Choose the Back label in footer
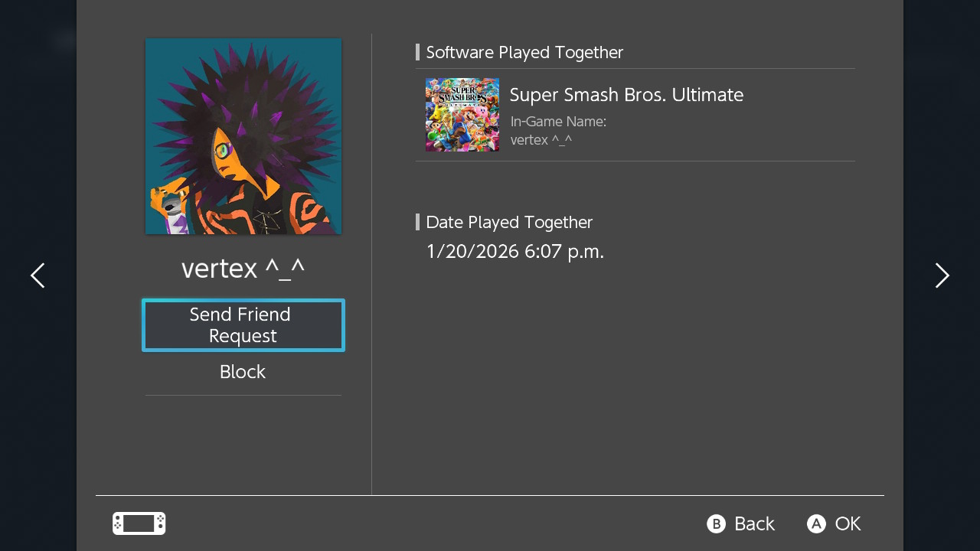Image resolution: width=980 pixels, height=551 pixels. pos(754,523)
